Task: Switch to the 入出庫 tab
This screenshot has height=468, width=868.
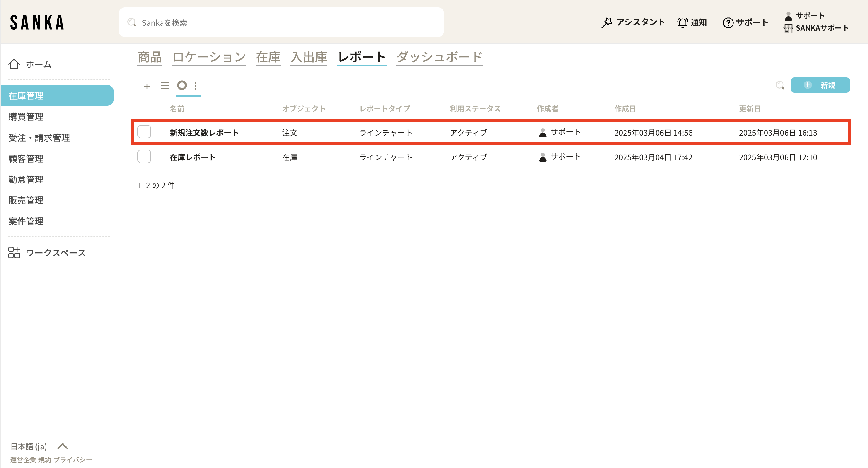Action: point(308,57)
